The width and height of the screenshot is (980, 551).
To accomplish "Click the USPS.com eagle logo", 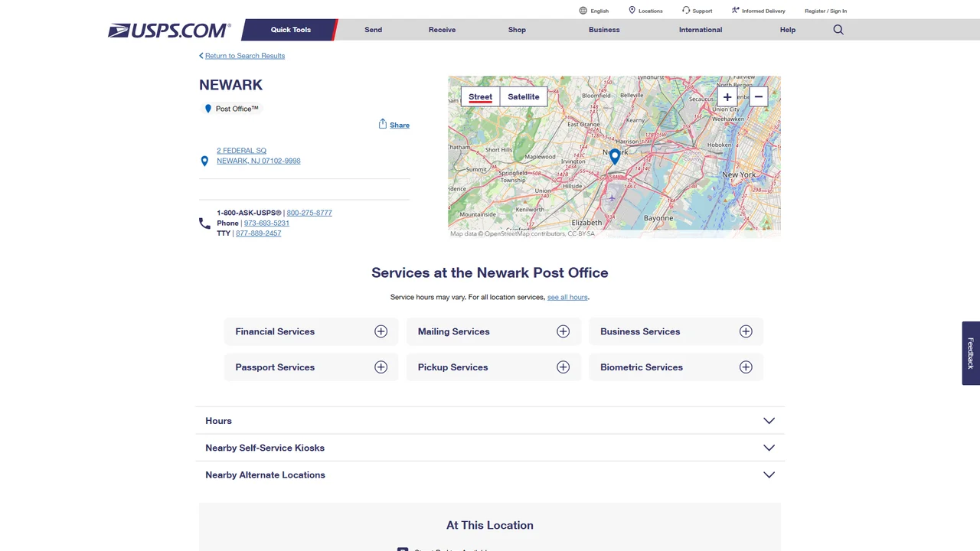I will click(x=169, y=31).
